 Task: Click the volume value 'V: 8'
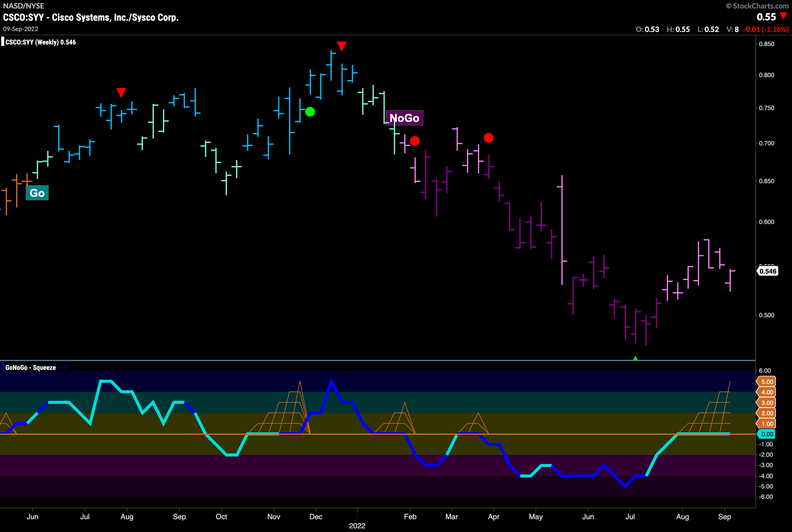tap(733, 29)
